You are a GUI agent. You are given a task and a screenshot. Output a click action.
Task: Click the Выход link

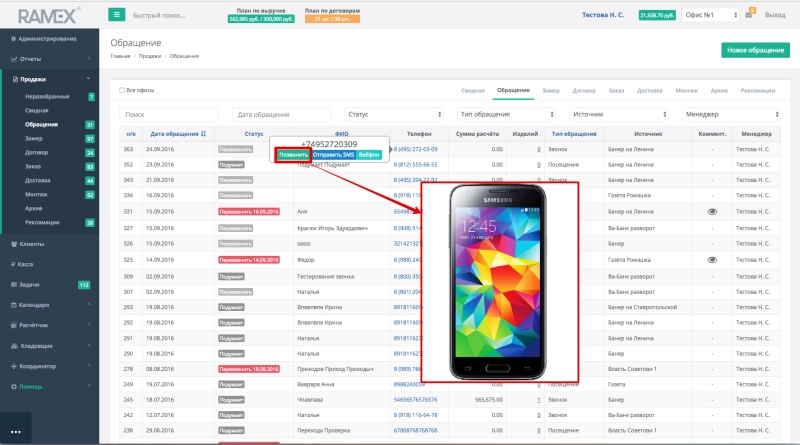[774, 15]
